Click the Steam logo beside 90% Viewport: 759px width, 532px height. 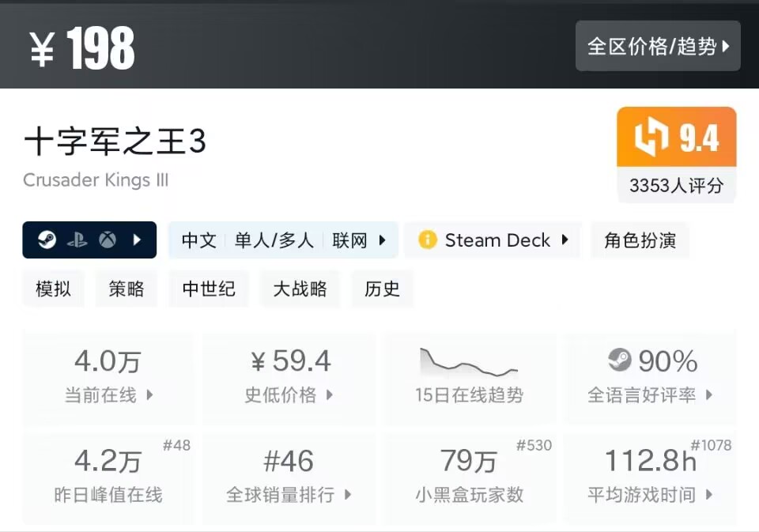(x=619, y=361)
